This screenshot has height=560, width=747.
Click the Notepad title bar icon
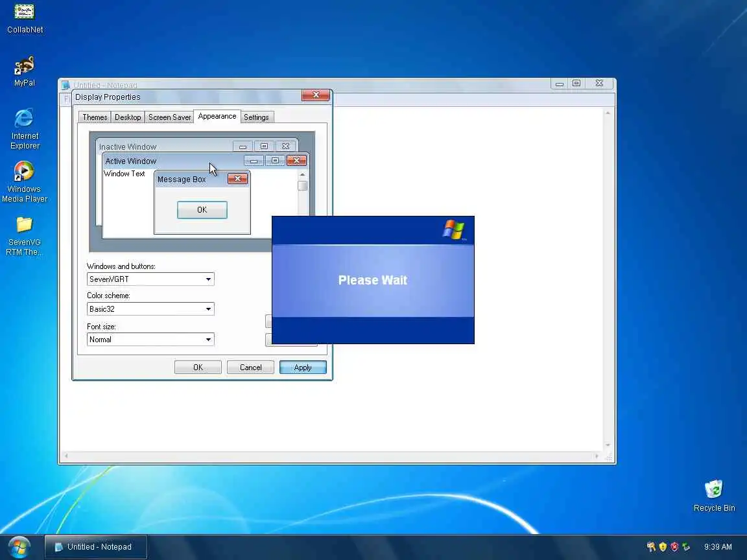(65, 85)
